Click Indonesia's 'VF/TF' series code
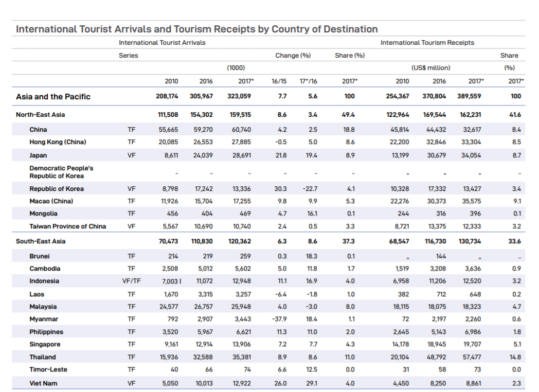The width and height of the screenshot is (539, 392). click(x=131, y=281)
